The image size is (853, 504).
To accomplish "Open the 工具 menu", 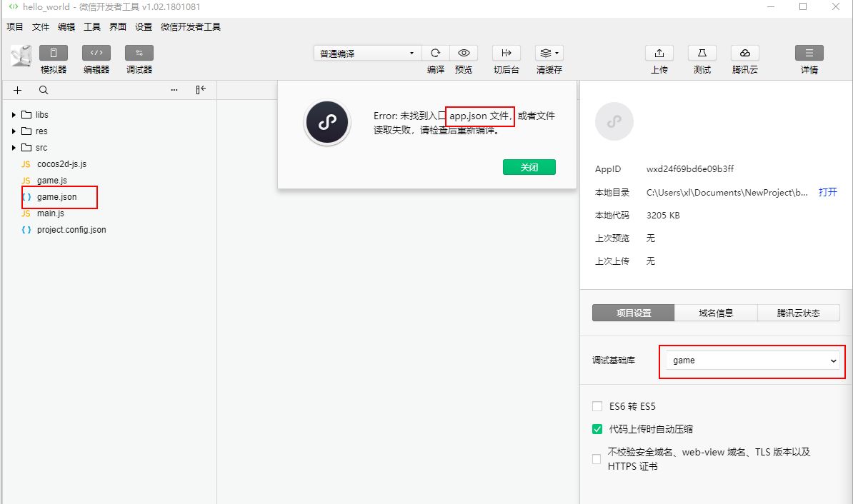I will 92,26.
